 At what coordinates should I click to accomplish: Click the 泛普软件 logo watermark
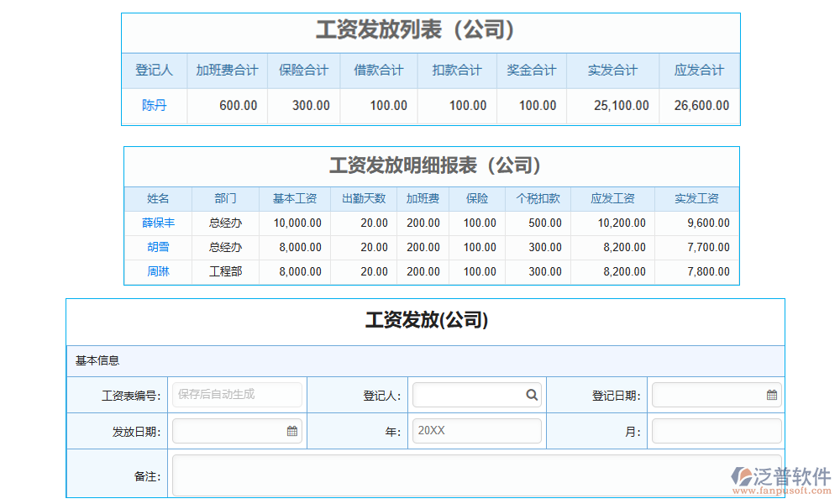pyautogui.click(x=781, y=479)
